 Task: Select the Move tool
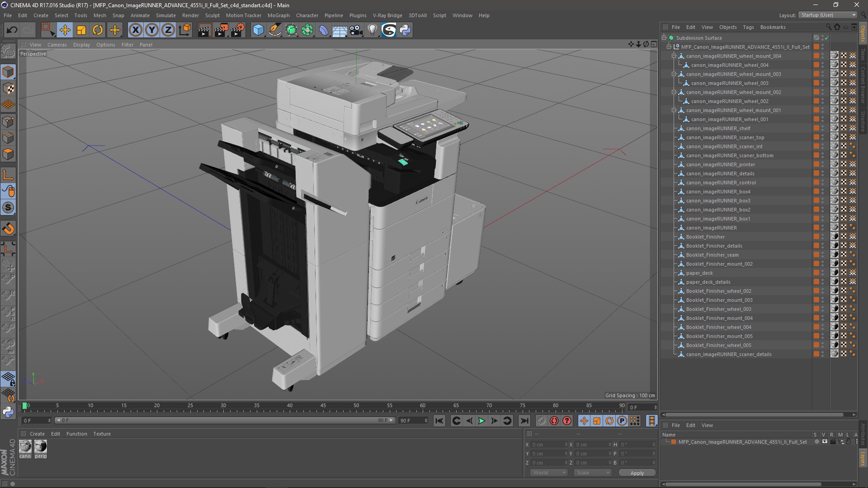(x=65, y=30)
